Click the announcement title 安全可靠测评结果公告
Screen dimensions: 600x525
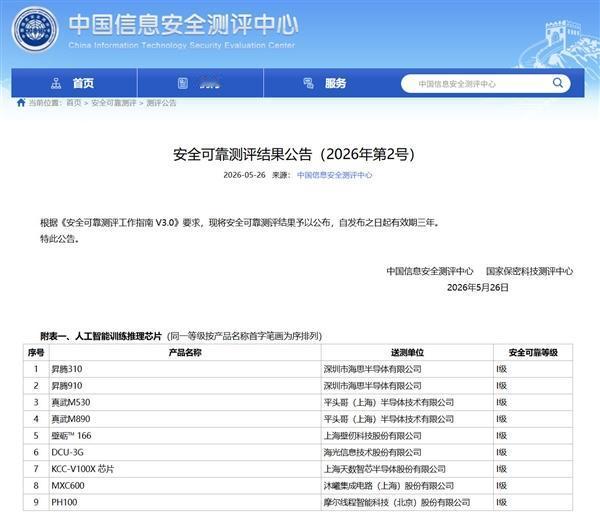[x=294, y=154]
